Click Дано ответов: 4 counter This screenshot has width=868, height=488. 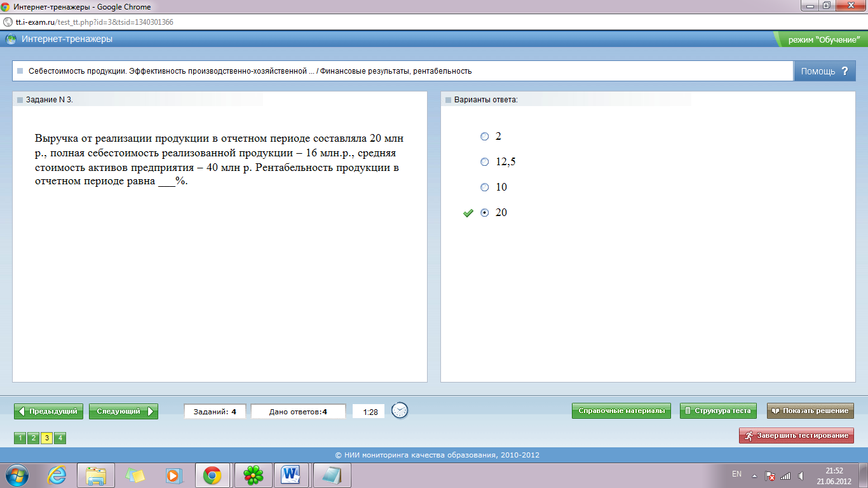coord(298,412)
